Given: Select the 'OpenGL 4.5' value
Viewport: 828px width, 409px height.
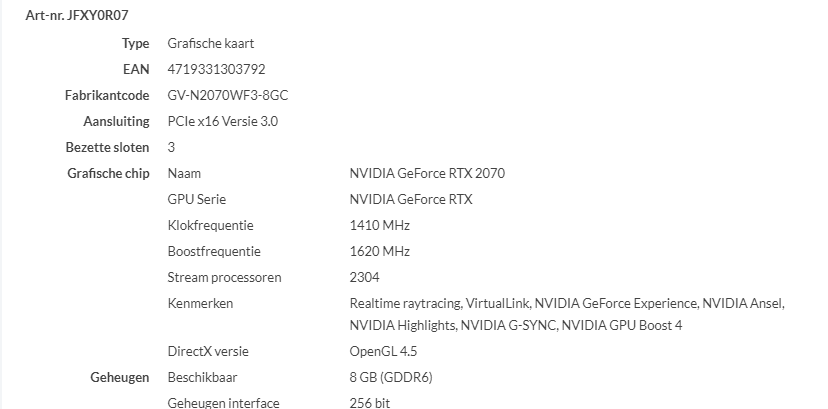Looking at the screenshot, I should [x=383, y=351].
